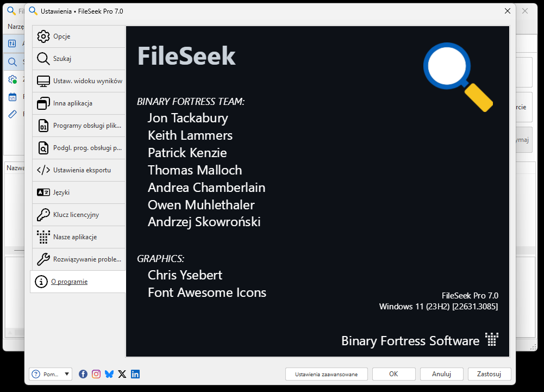Close the Ustawienia settings dialog
The height and width of the screenshot is (392, 544).
click(x=507, y=11)
